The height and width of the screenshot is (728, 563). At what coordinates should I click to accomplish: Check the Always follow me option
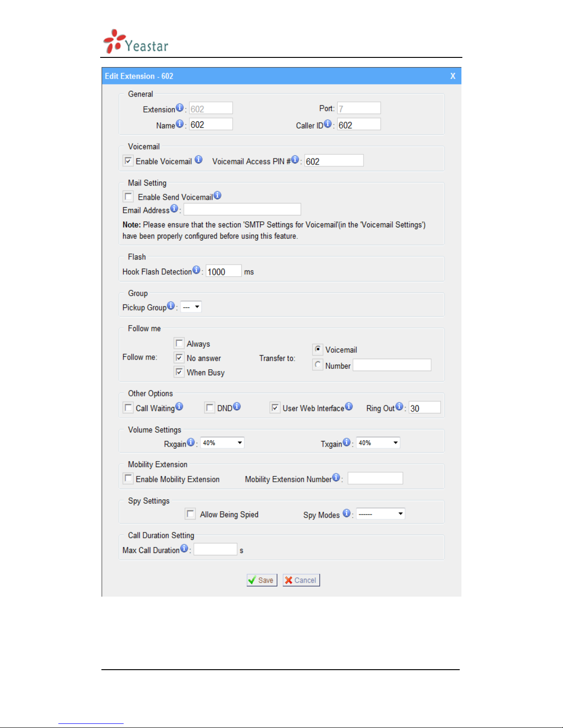[179, 343]
